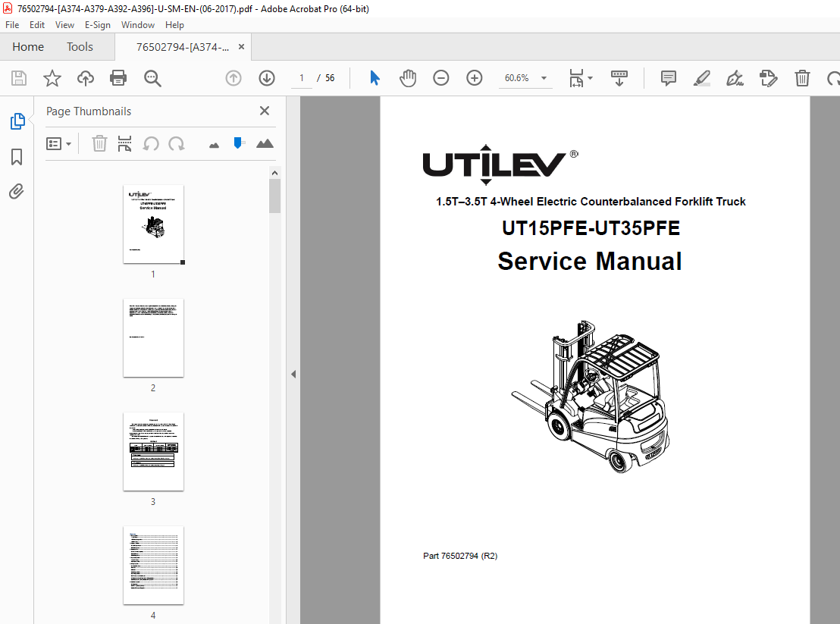Image resolution: width=840 pixels, height=624 pixels.
Task: Add the document to favorites with the star icon
Action: click(52, 78)
